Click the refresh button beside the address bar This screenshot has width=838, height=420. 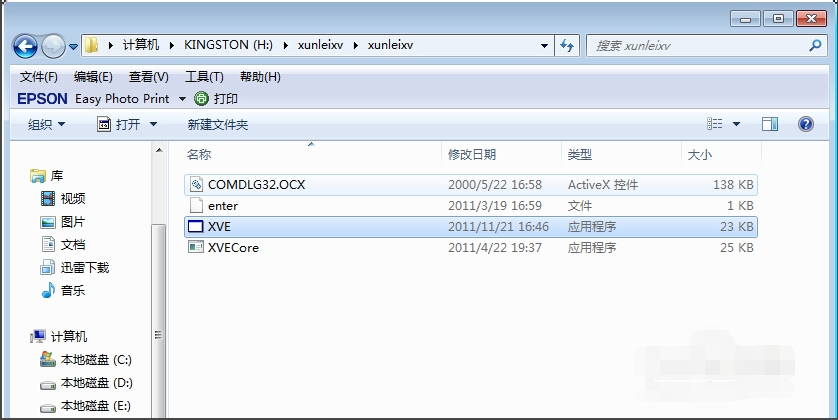tap(567, 45)
